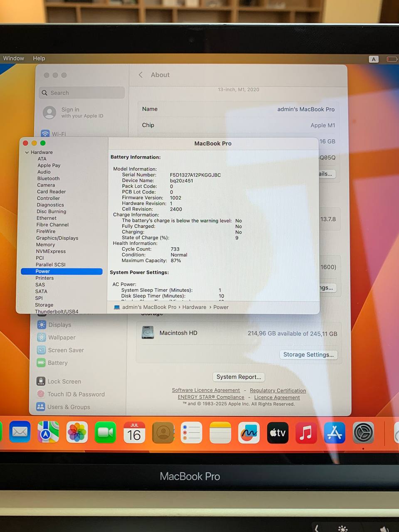399x532 pixels.
Task: Click the Wi-Fi icon in Settings sidebar
Action: point(45,134)
